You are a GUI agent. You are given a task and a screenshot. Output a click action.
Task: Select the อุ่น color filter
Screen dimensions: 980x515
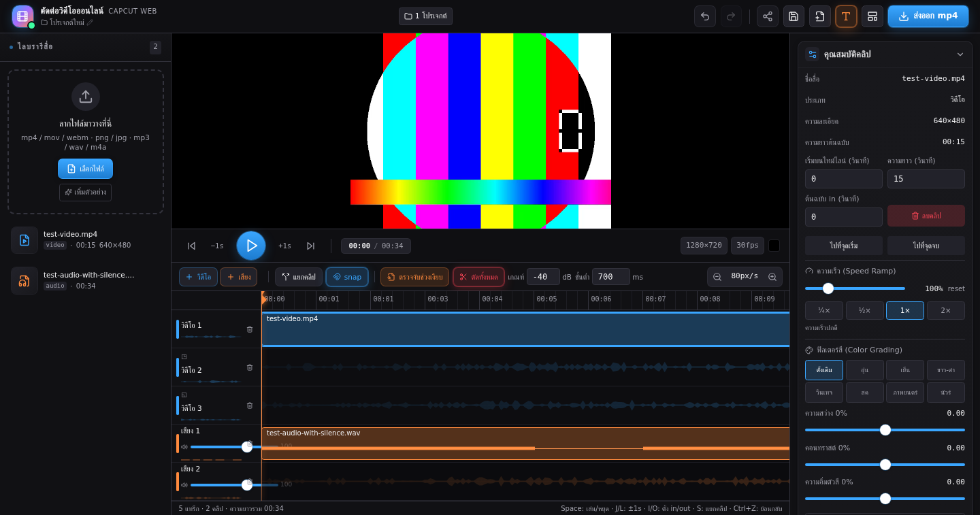point(864,370)
